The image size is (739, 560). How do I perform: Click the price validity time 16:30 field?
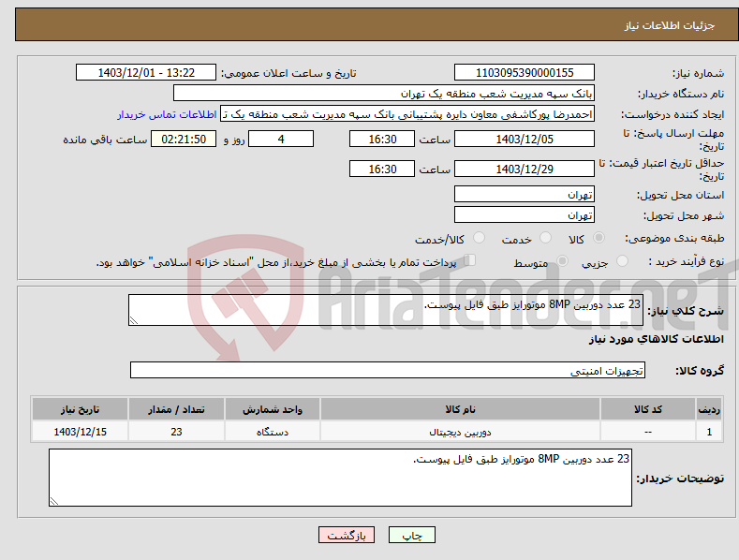[382, 169]
